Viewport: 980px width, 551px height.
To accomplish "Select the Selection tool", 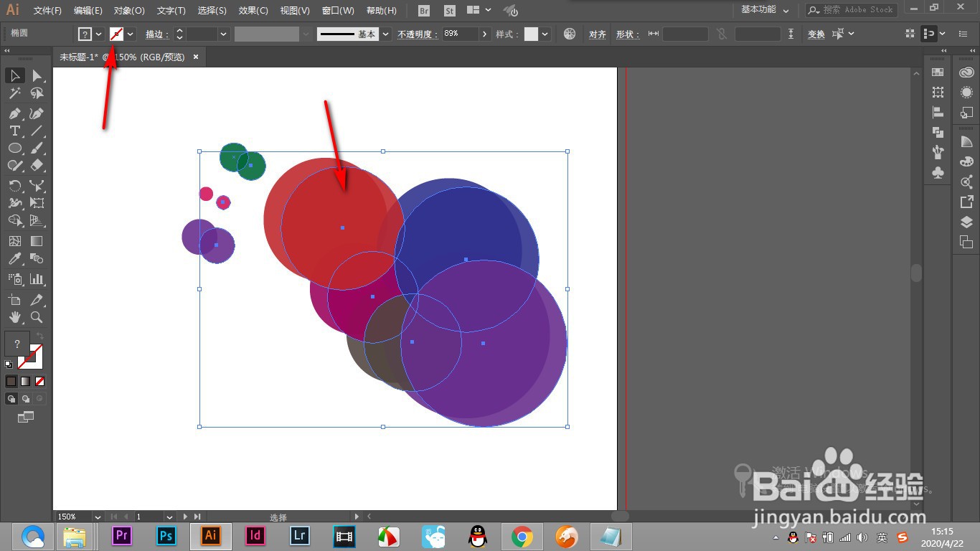I will click(14, 76).
